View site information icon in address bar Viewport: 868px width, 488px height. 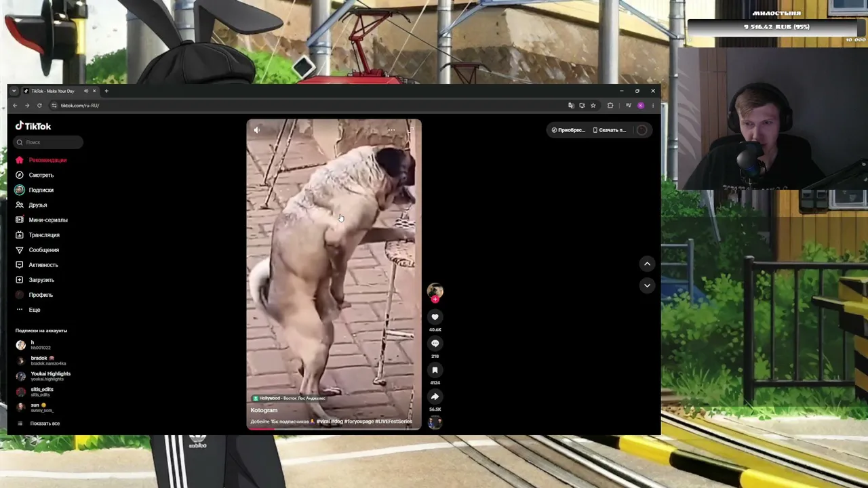pyautogui.click(x=54, y=105)
